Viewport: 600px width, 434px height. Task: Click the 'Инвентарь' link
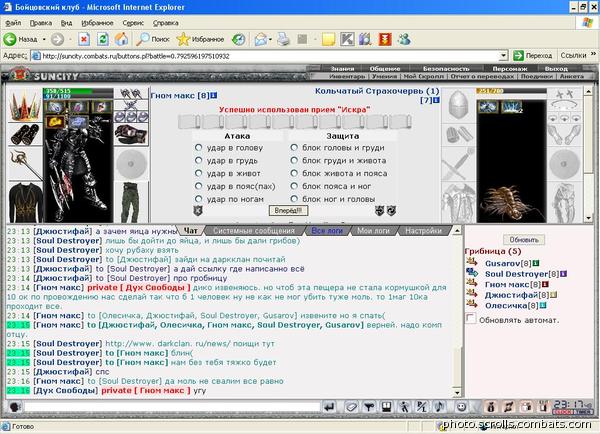tap(347, 76)
